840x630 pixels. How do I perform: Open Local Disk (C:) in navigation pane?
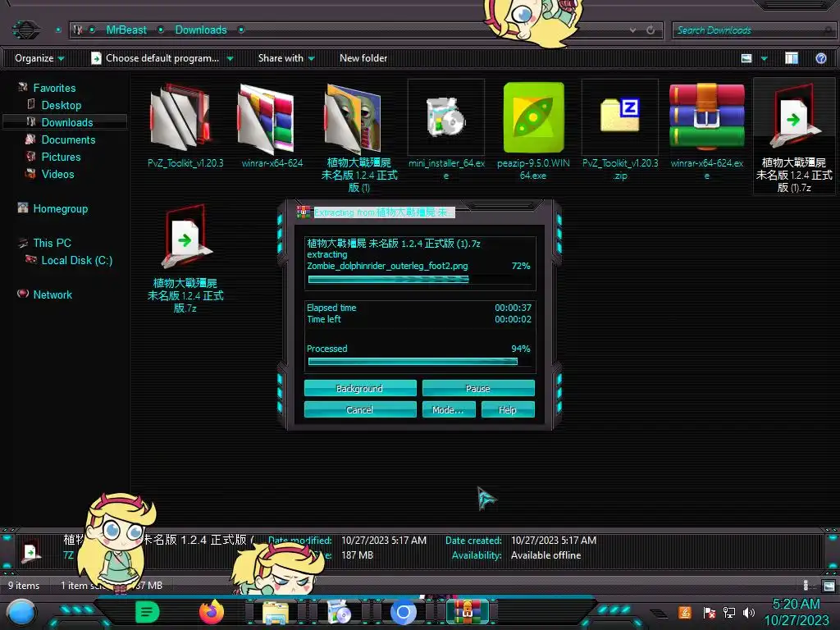pos(76,260)
